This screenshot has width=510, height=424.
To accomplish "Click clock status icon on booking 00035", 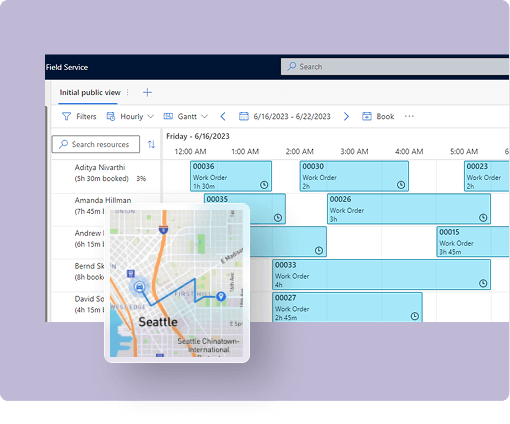I will (278, 218).
